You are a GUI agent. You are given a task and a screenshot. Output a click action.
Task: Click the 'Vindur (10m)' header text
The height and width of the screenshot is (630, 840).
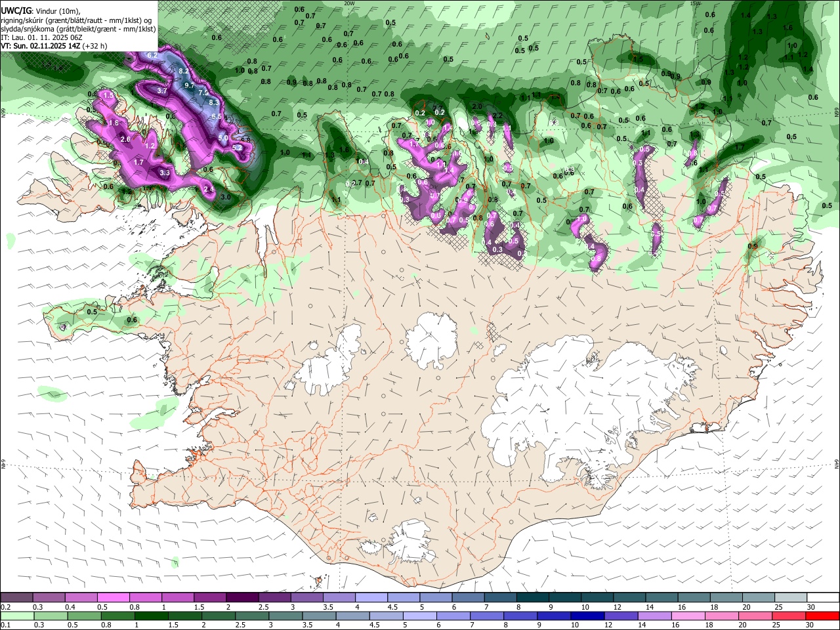(x=58, y=11)
